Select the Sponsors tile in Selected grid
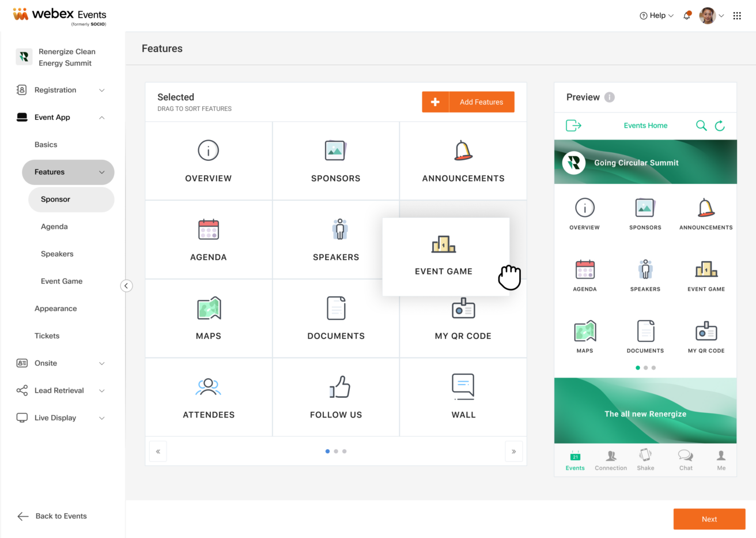This screenshot has width=756, height=538. click(336, 161)
